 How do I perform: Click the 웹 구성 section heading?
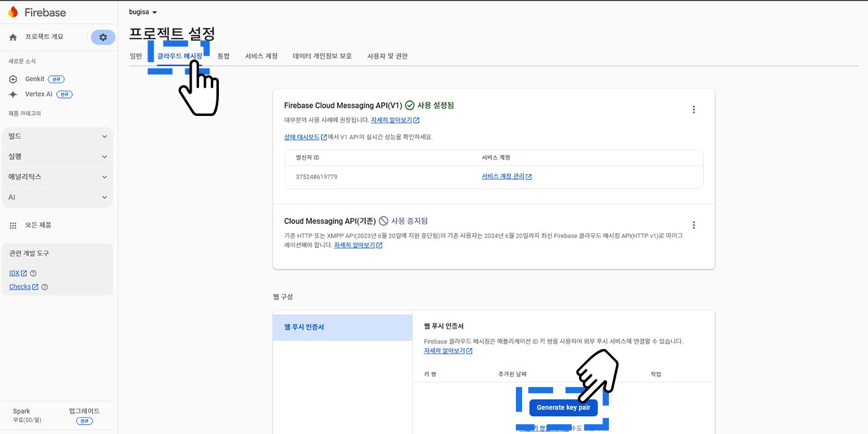coord(283,297)
